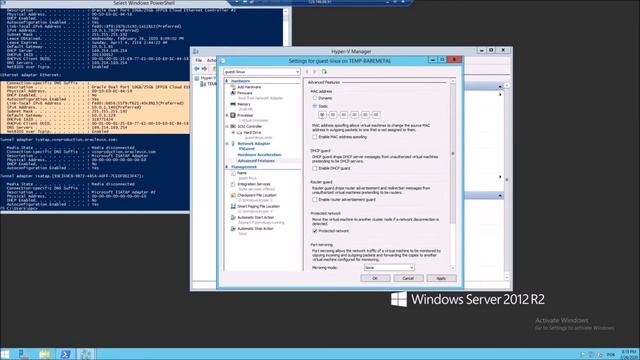Click Back arrow in Hyper-V Manager toolbar
This screenshot has width=640, height=360.
(x=197, y=69)
